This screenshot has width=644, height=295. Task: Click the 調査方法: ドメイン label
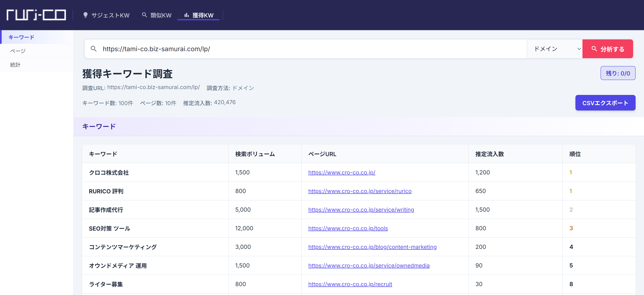tap(230, 88)
